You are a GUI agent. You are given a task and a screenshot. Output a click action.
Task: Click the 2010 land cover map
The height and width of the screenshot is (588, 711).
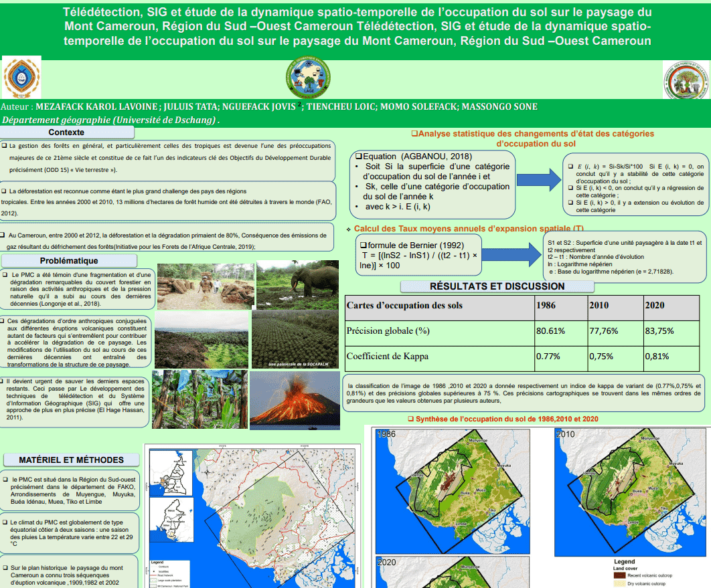[x=631, y=492]
